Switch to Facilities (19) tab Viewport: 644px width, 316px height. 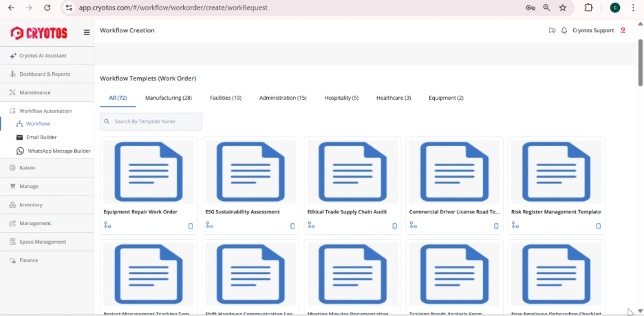point(226,98)
